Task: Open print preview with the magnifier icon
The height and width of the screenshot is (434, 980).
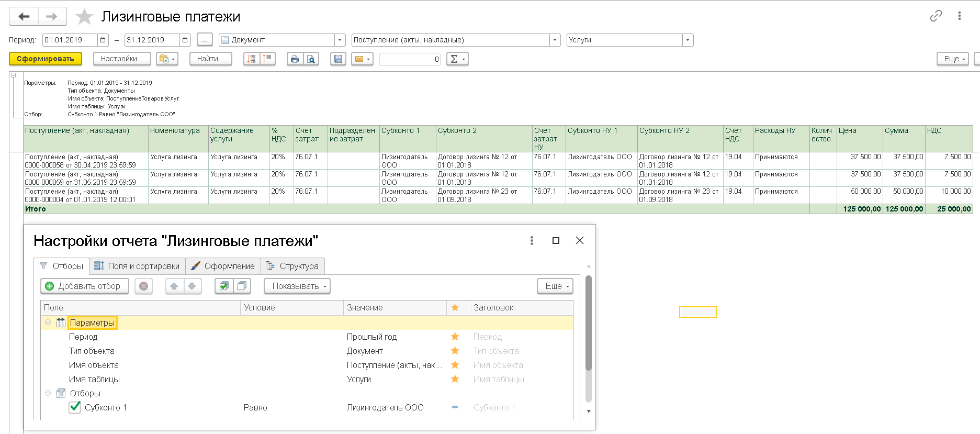Action: tap(311, 59)
